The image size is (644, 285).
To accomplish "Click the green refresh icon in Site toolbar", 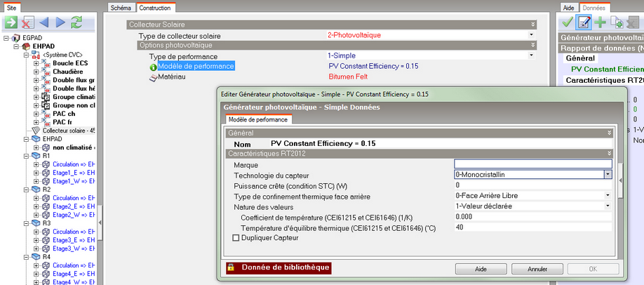I will (76, 22).
